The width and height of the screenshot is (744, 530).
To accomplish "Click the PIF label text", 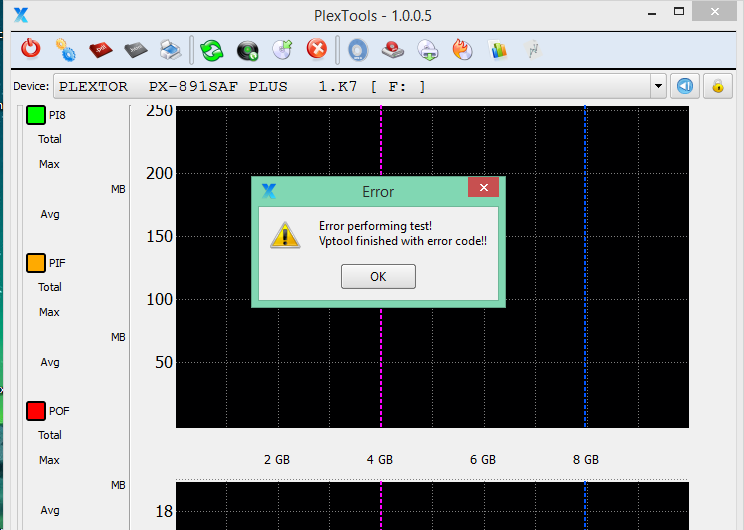I will pos(57,263).
